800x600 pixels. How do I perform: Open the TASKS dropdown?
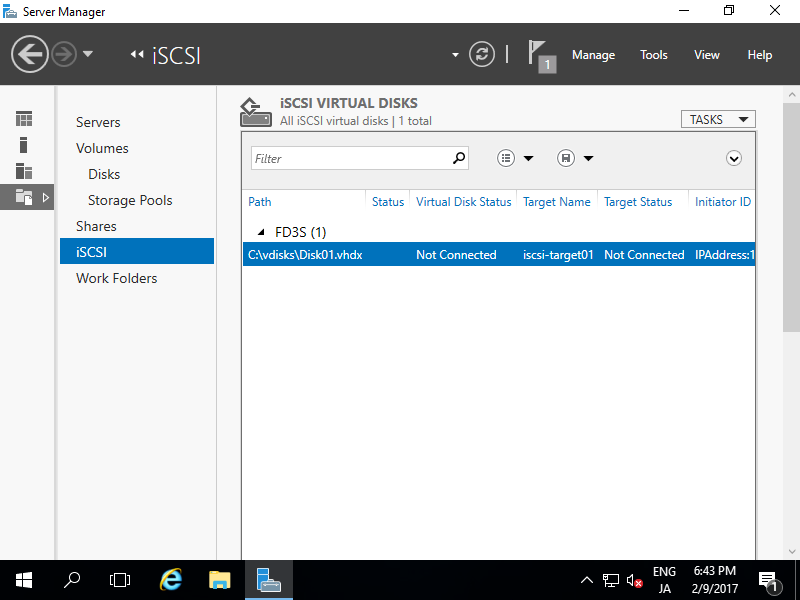pyautogui.click(x=718, y=119)
